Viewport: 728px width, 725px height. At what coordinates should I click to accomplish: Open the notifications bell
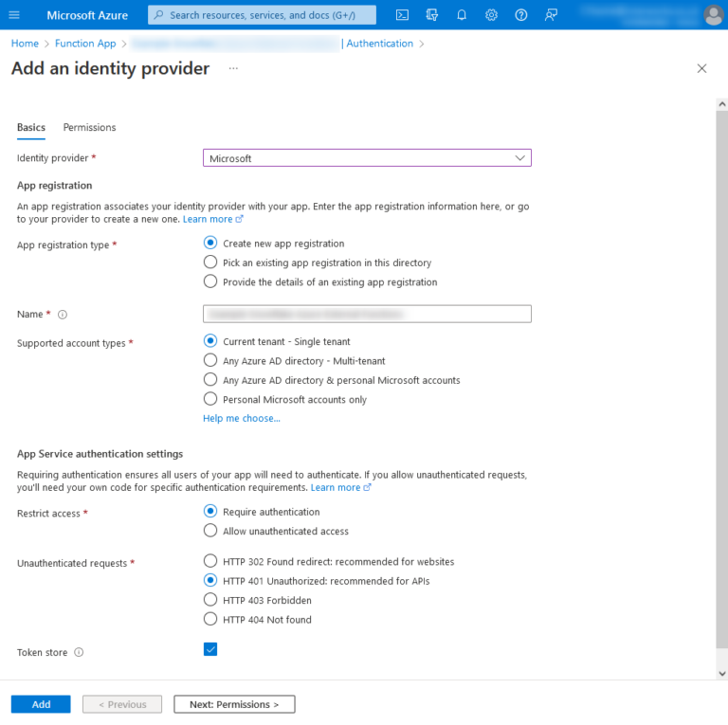pos(462,15)
